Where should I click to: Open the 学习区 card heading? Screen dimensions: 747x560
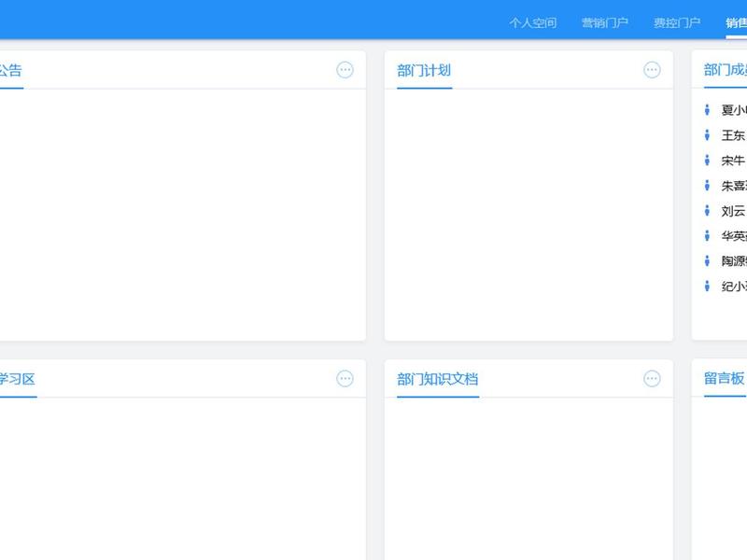tap(17, 379)
